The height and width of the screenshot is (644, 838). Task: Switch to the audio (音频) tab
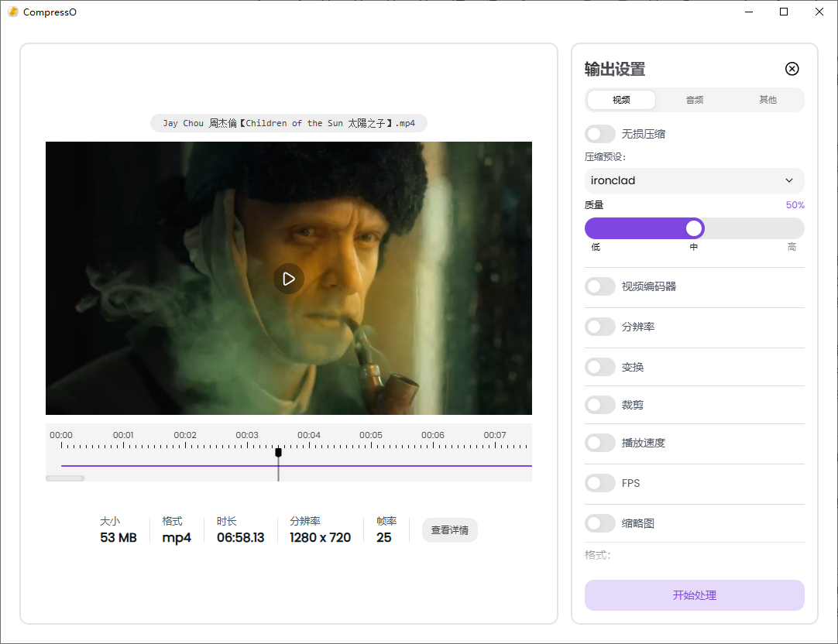[694, 100]
